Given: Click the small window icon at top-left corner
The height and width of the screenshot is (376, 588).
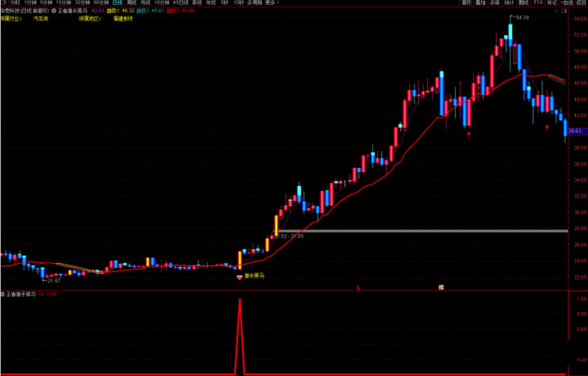Looking at the screenshot, I should (4, 2).
